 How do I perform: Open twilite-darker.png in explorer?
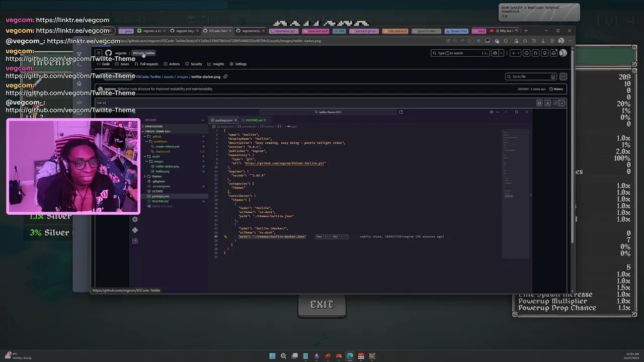click(167, 166)
